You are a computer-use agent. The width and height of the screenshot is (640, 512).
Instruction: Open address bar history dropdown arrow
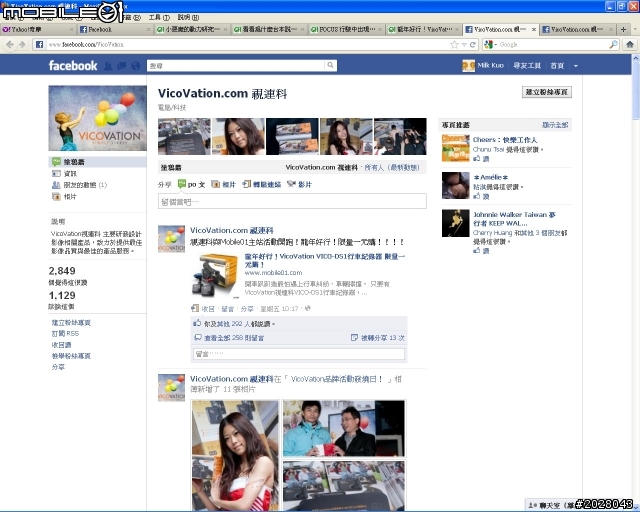(464, 45)
